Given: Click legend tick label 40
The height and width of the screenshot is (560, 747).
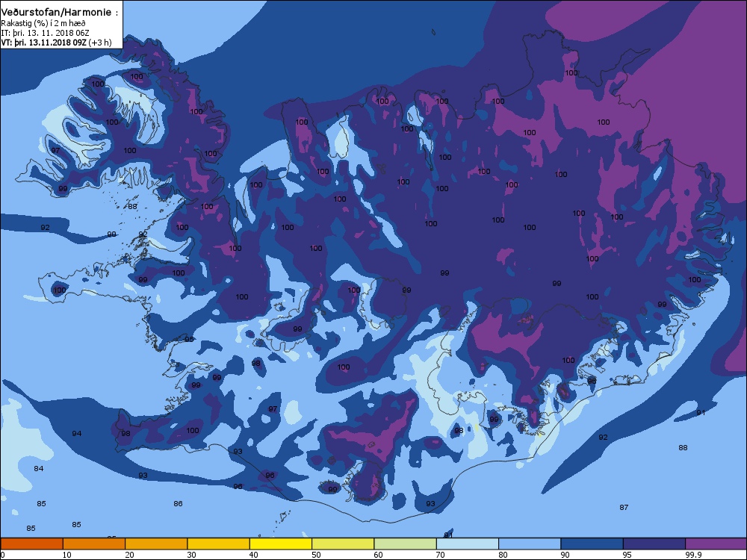Looking at the screenshot, I should tap(253, 555).
